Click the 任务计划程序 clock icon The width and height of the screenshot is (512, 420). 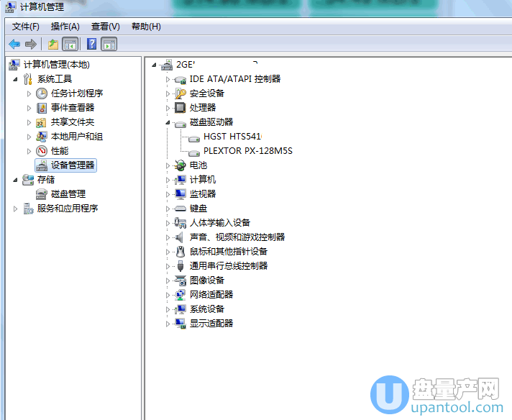click(42, 93)
